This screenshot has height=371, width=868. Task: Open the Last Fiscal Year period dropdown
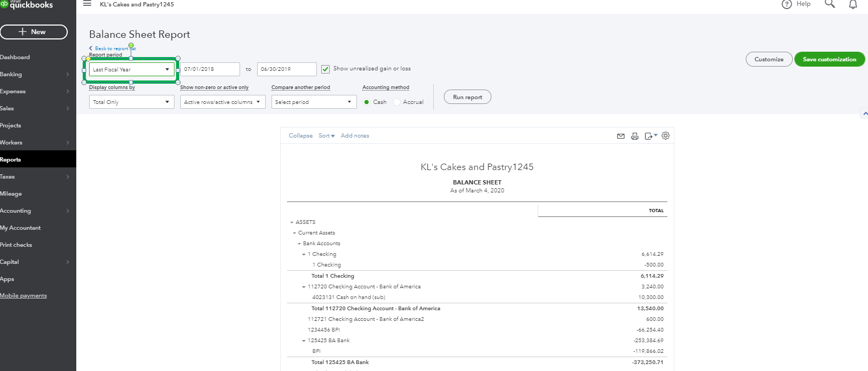click(131, 69)
